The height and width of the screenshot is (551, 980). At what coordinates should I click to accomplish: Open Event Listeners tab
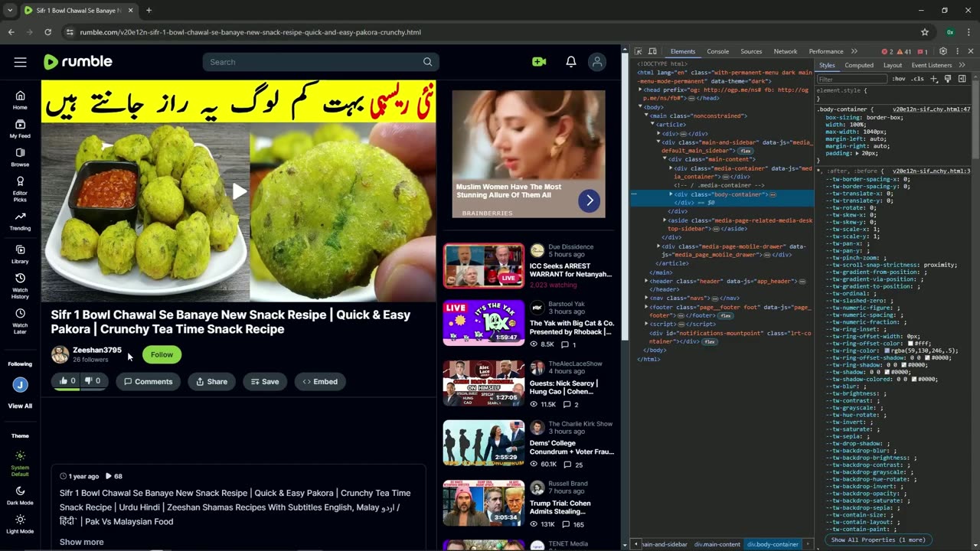[932, 65]
